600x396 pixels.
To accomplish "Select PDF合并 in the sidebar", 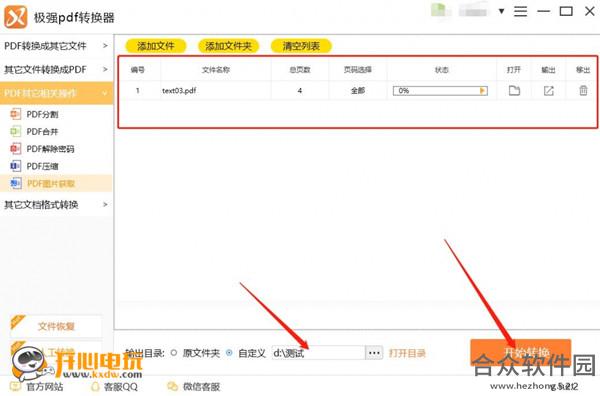I will click(42, 132).
